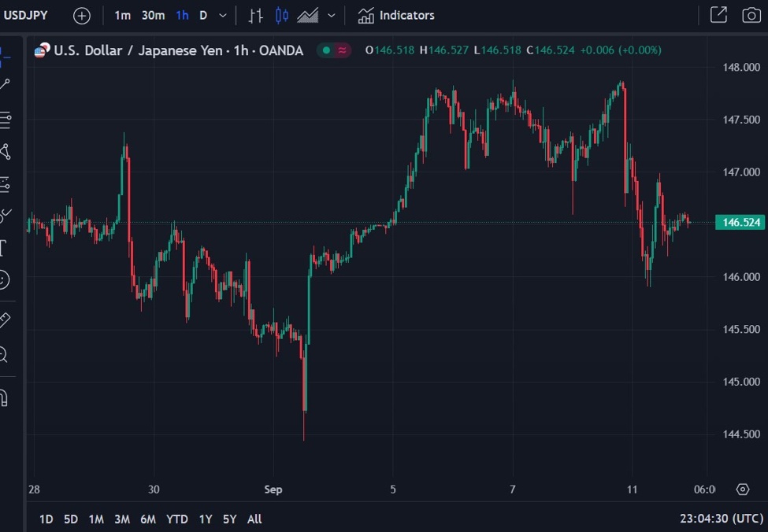This screenshot has height=532, width=768.
Task: Toggle the pink data mode indicator
Action: pyautogui.click(x=343, y=50)
